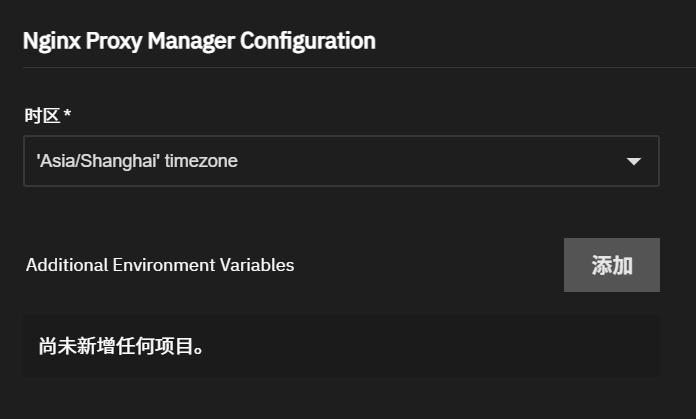
Task: Click the 尚未新增任何项目 empty message
Action: tap(121, 346)
